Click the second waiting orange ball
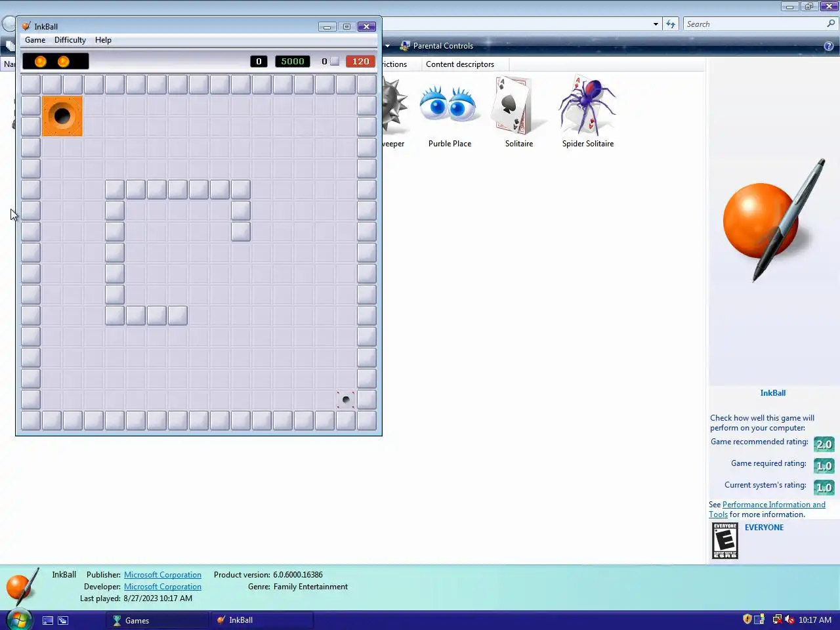The height and width of the screenshot is (630, 840). (x=64, y=61)
